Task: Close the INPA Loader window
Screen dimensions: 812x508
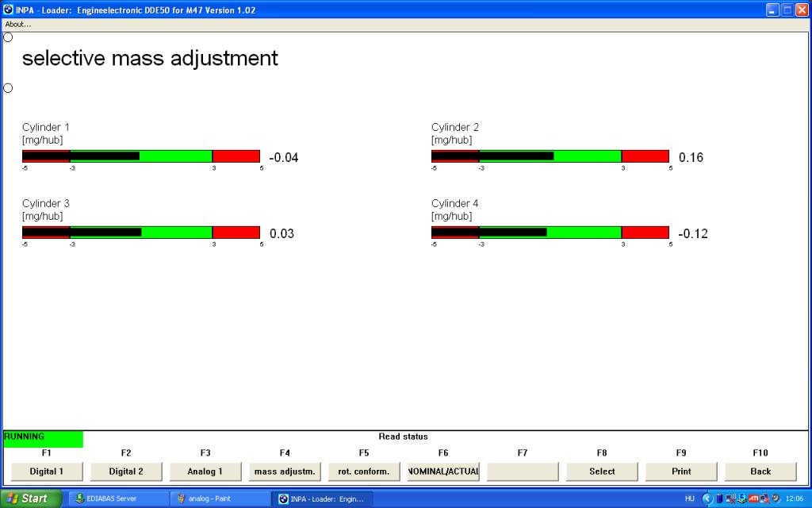Action: [801, 10]
